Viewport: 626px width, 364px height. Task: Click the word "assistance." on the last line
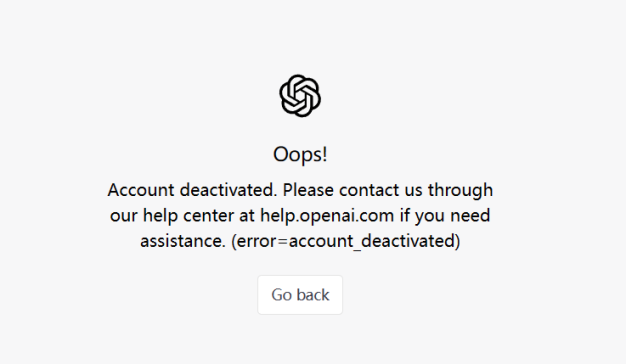point(183,241)
